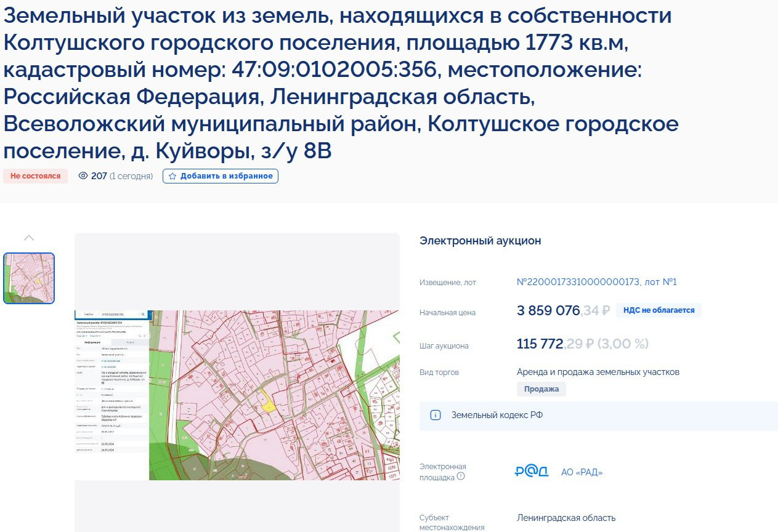Click info icon beside Земельный кодекс РФ
Image resolution: width=778 pixels, height=532 pixels.
[436, 416]
